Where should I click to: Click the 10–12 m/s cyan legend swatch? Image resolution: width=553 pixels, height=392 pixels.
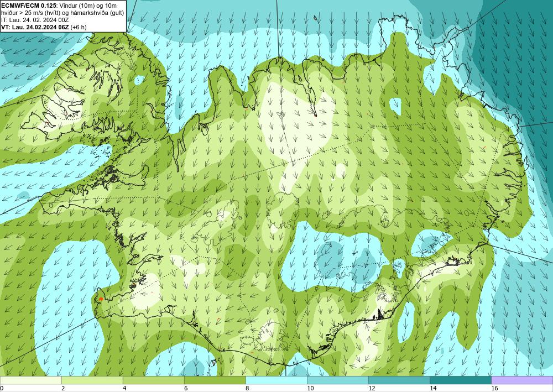pos(338,380)
